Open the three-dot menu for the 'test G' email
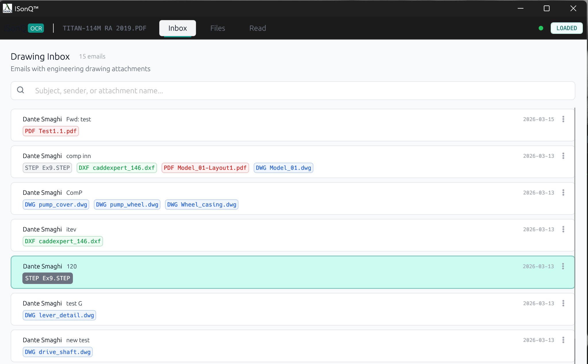Viewport: 588px width, 364px height. pyautogui.click(x=563, y=303)
